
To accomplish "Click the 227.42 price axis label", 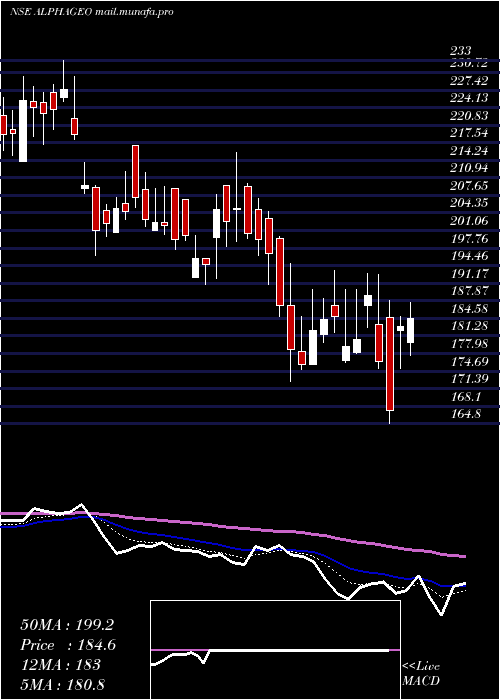I will click(471, 80).
